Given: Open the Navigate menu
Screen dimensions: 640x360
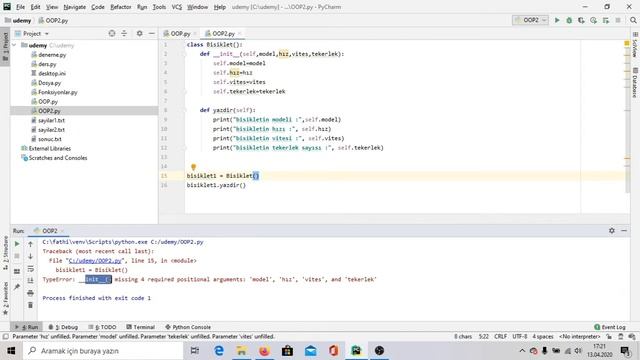Looking at the screenshot, I should coord(75,7).
